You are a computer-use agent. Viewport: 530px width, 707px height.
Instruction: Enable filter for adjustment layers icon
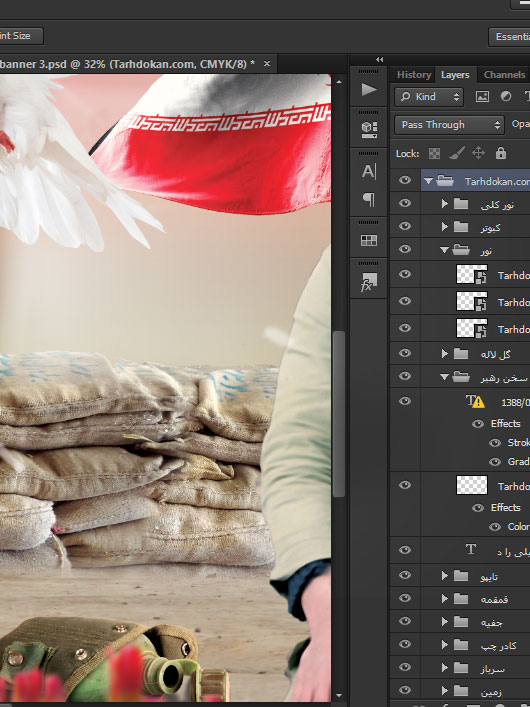point(506,96)
